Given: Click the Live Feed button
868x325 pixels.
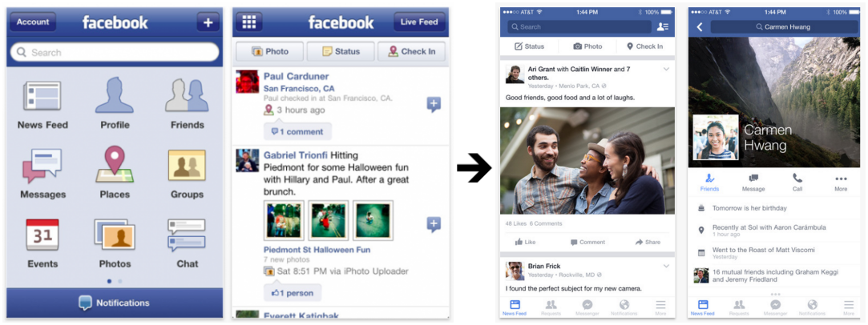Looking at the screenshot, I should 419,22.
